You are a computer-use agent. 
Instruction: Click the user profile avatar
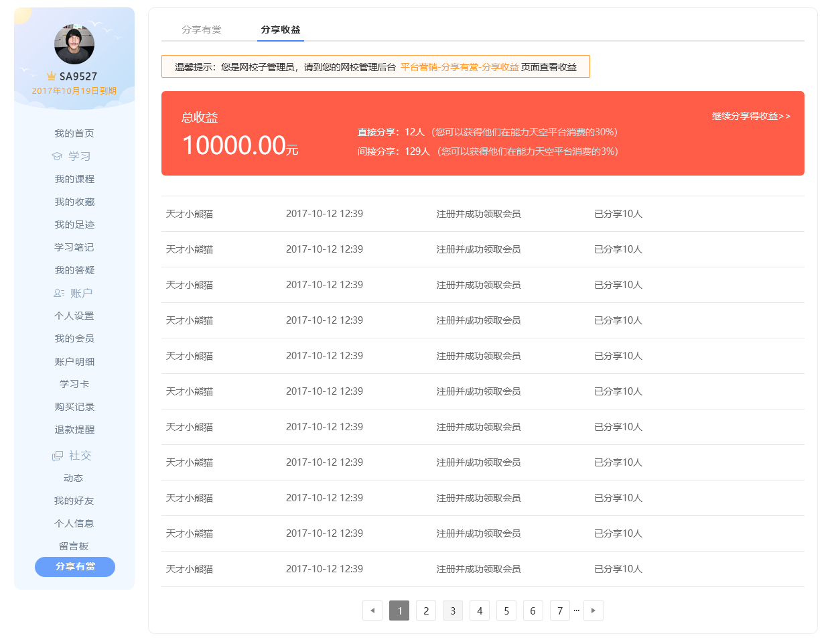[74, 45]
